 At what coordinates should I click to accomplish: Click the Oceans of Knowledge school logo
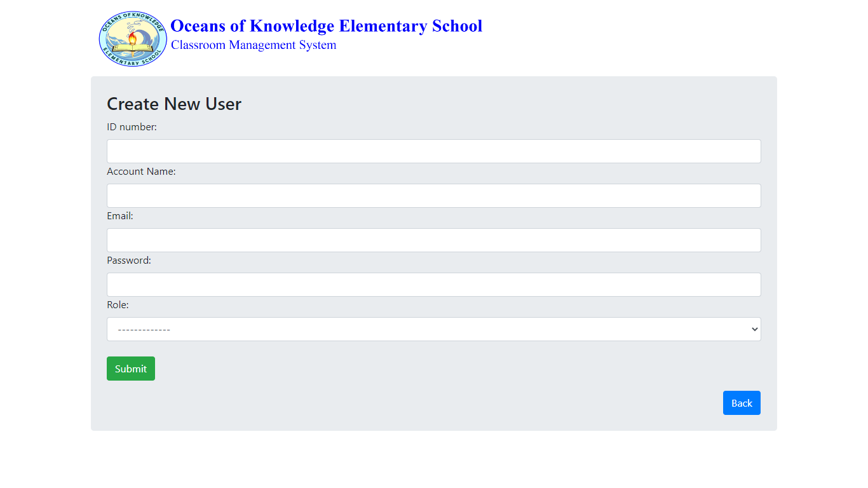tap(133, 39)
